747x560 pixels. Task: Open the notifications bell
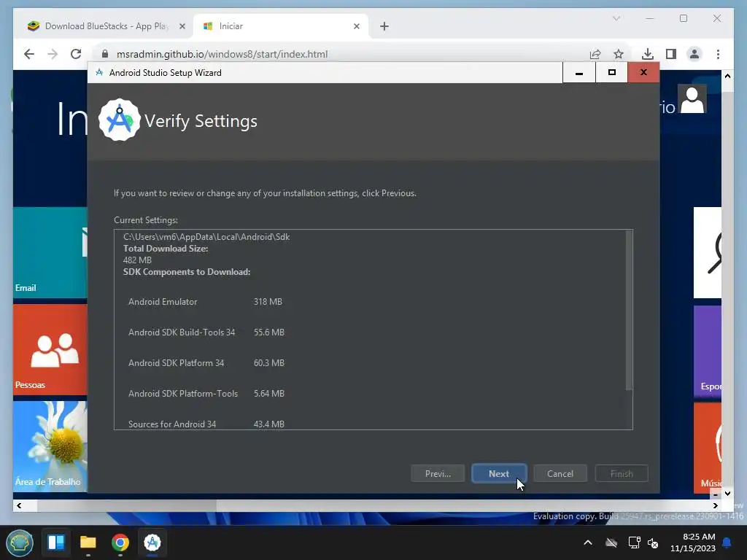(727, 542)
